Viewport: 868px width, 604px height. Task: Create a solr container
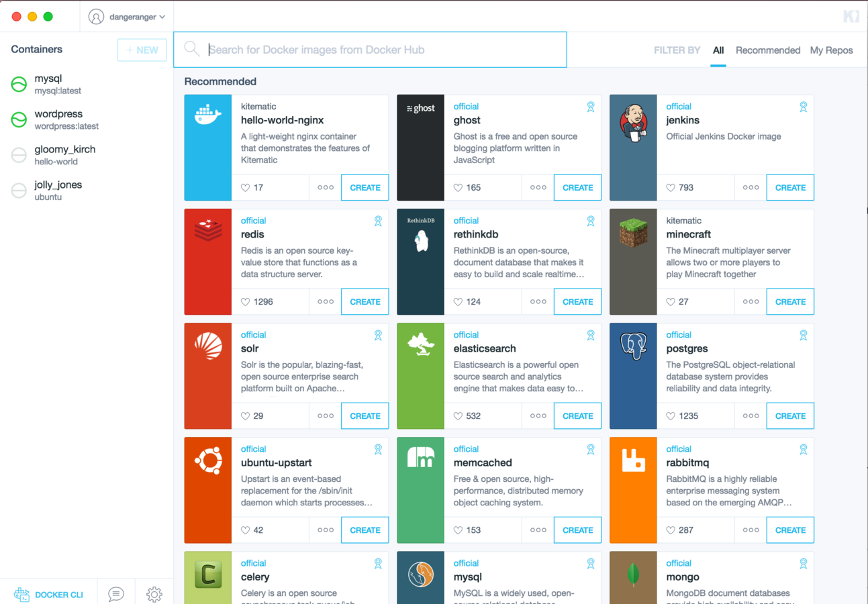pos(365,416)
